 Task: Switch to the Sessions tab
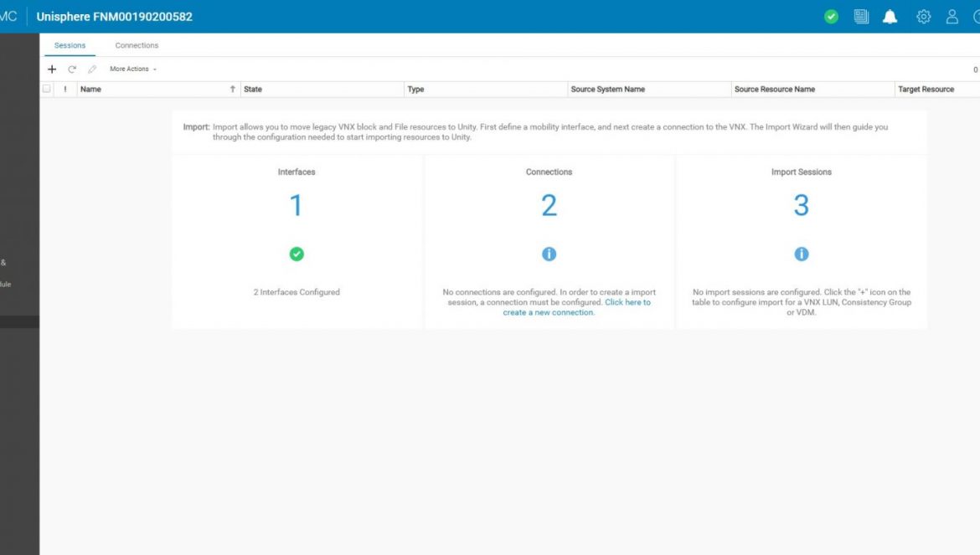[x=70, y=45]
